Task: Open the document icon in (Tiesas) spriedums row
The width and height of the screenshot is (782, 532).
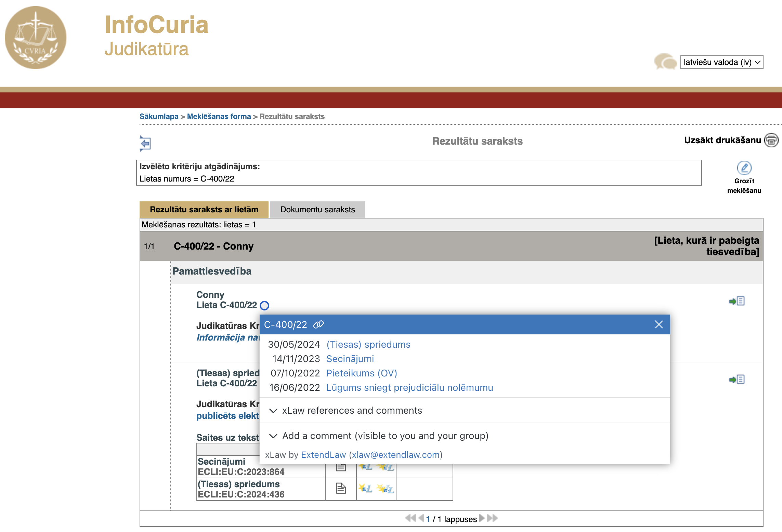Action: click(341, 489)
